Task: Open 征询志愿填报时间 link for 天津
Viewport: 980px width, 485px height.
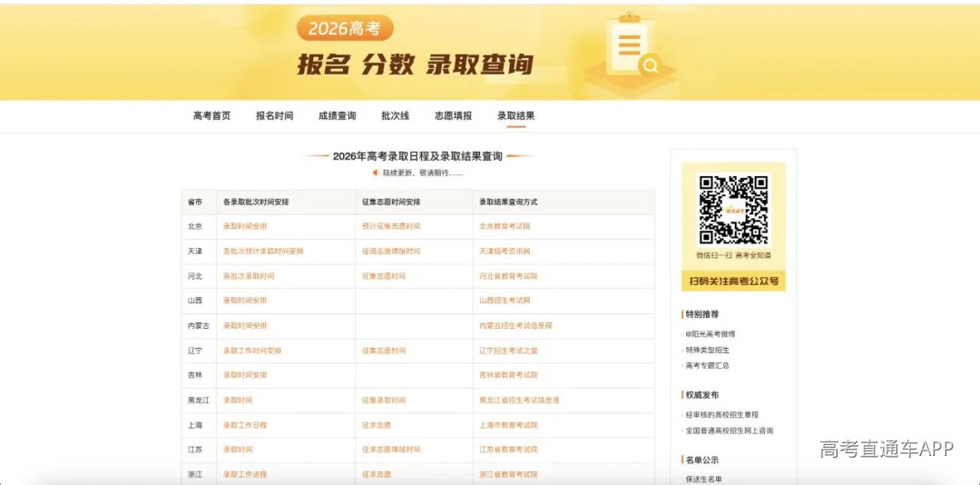Action: pos(390,251)
